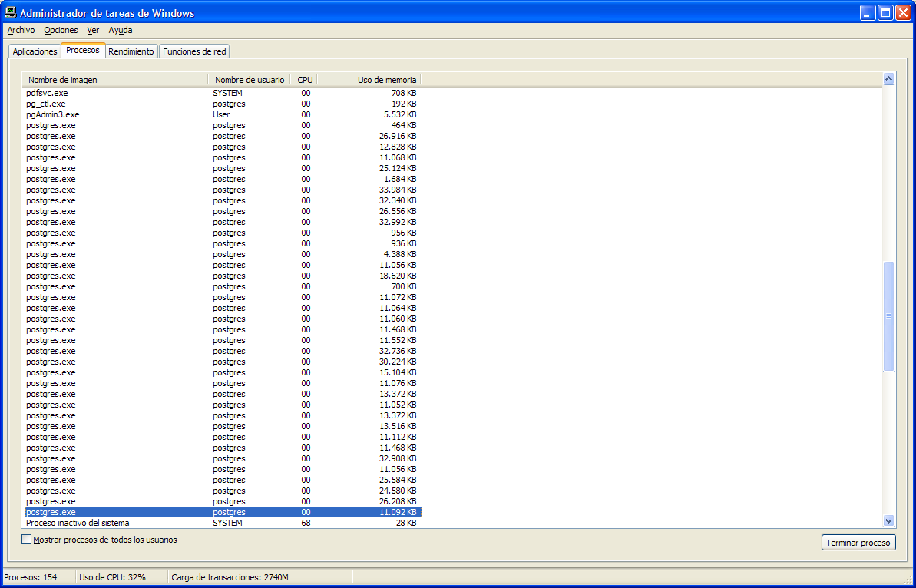Click scrollbar up arrow in process list
Viewport: 916px width, 588px height.
(889, 79)
